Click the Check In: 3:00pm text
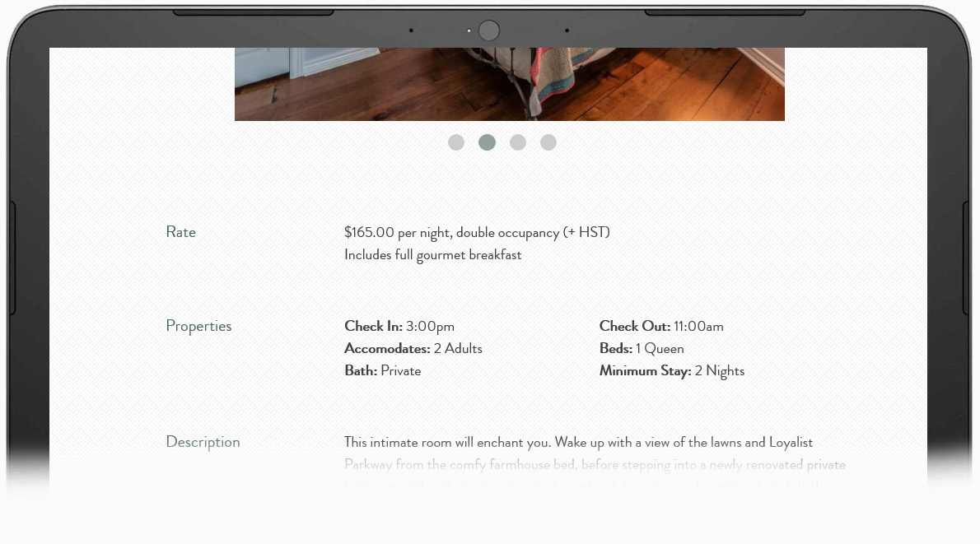980x544 pixels. point(399,327)
